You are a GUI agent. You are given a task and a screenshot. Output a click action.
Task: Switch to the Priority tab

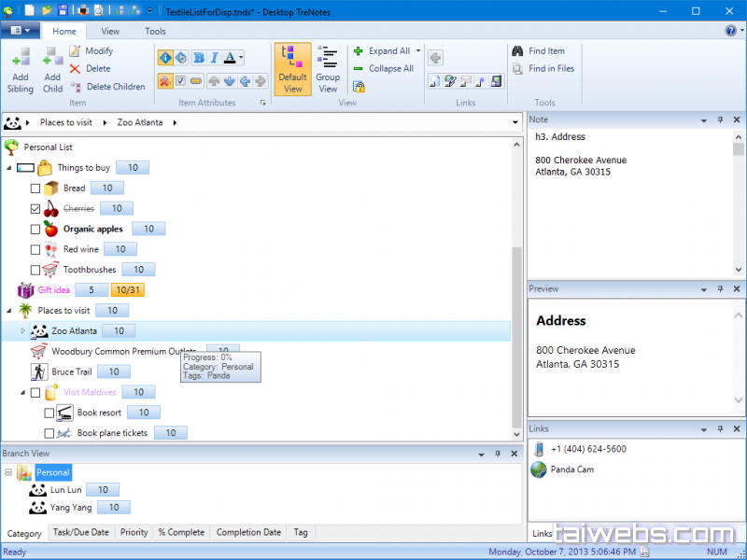click(x=134, y=533)
